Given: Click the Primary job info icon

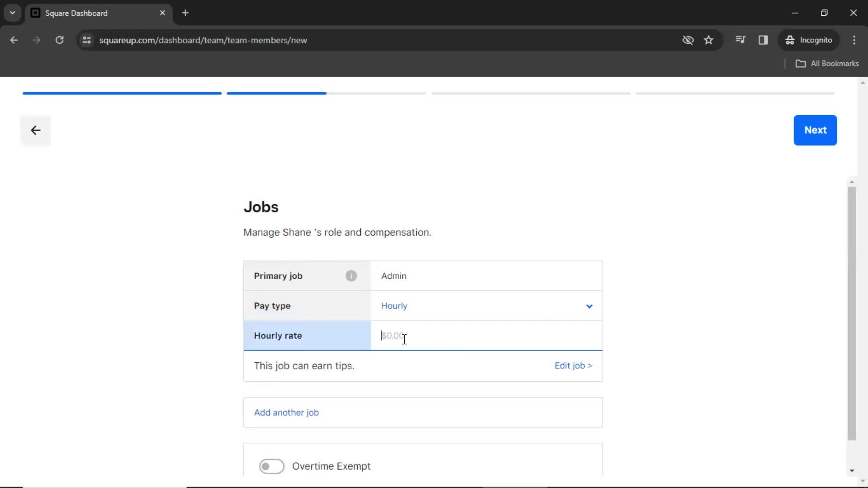Looking at the screenshot, I should click(x=351, y=276).
